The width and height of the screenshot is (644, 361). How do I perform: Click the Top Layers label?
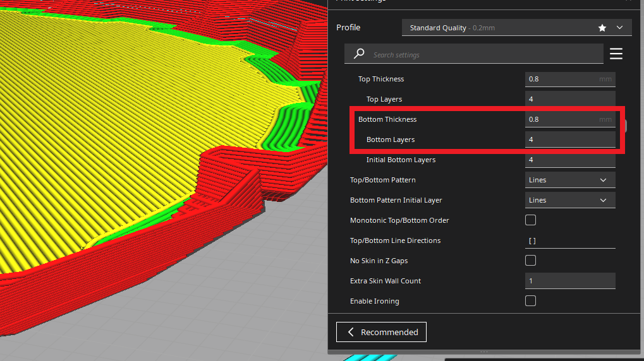coord(384,99)
